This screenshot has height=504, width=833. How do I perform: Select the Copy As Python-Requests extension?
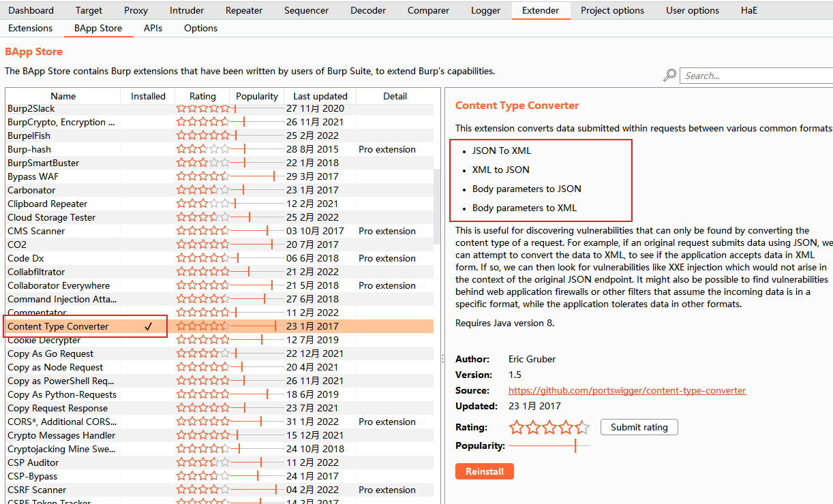[219, 394]
